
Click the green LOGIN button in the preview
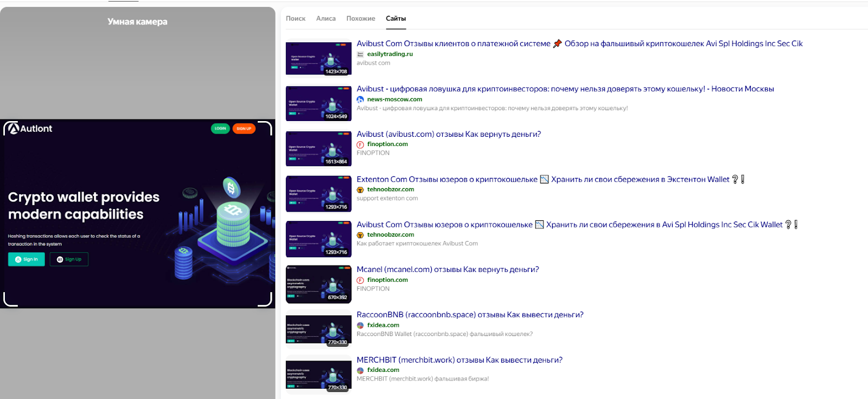pos(220,129)
